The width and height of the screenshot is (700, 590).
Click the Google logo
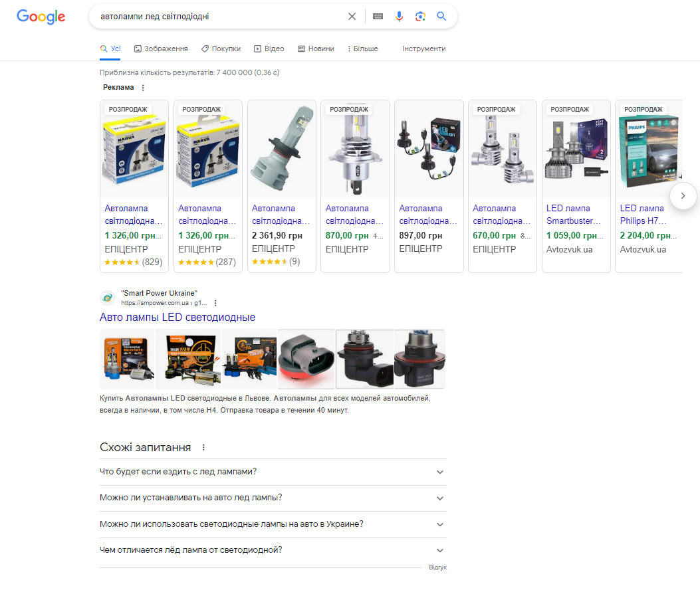click(x=41, y=17)
